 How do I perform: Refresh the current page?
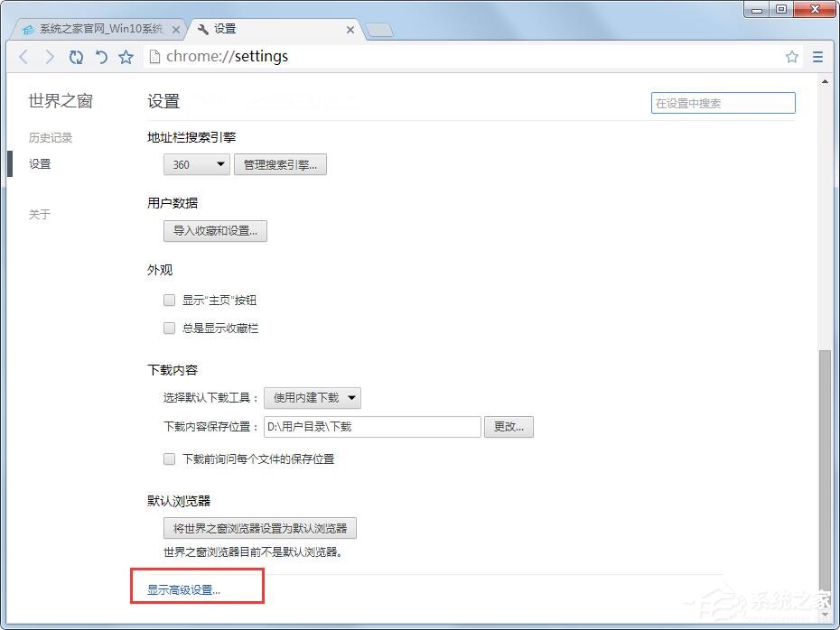click(76, 56)
